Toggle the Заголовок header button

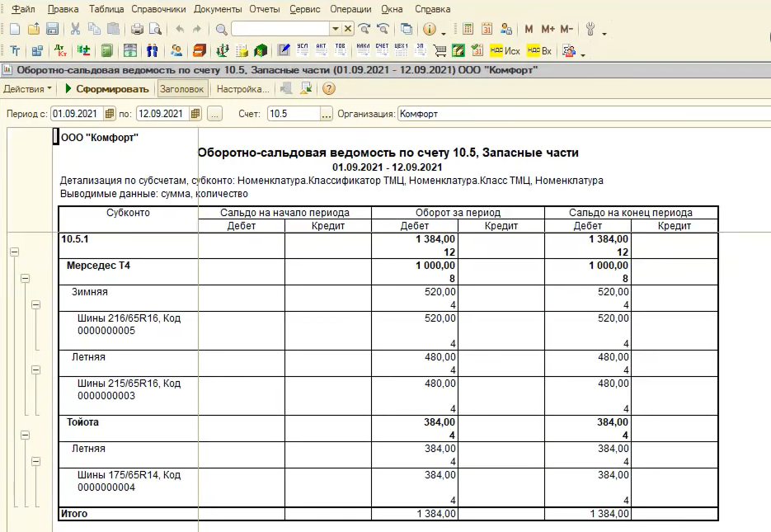pos(181,89)
